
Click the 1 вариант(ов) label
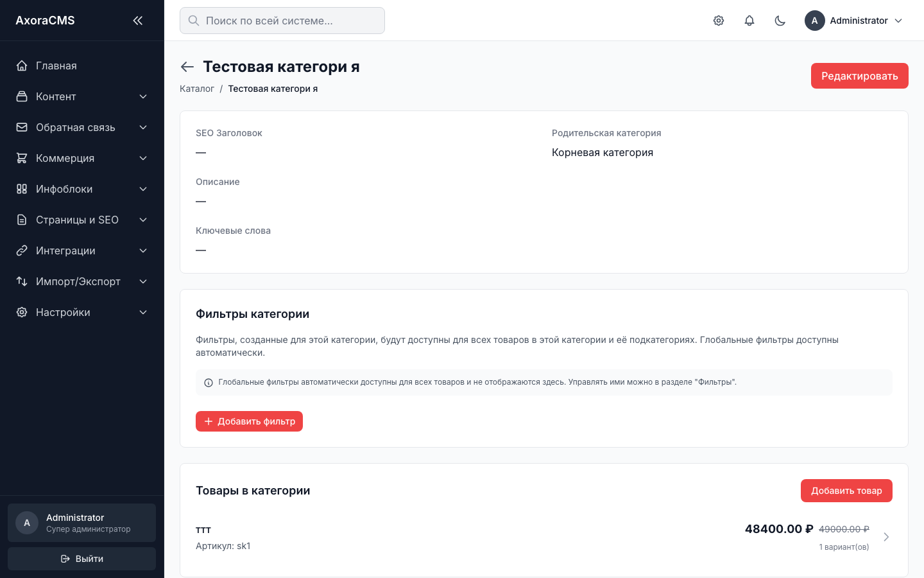point(844,547)
